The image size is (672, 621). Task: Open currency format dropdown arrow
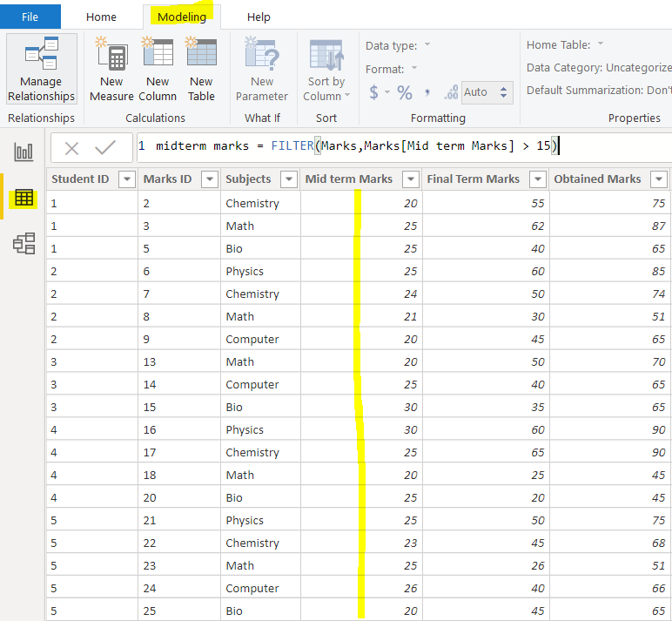click(387, 92)
